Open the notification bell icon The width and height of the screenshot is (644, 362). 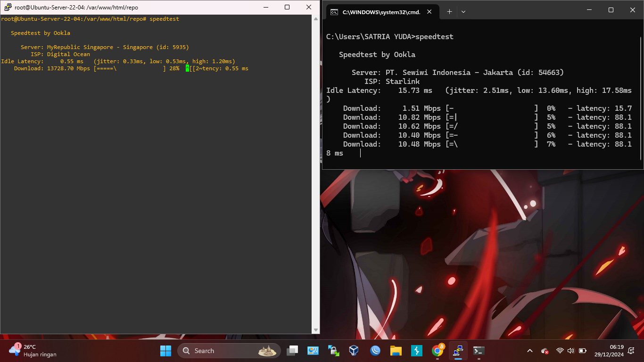click(x=631, y=351)
